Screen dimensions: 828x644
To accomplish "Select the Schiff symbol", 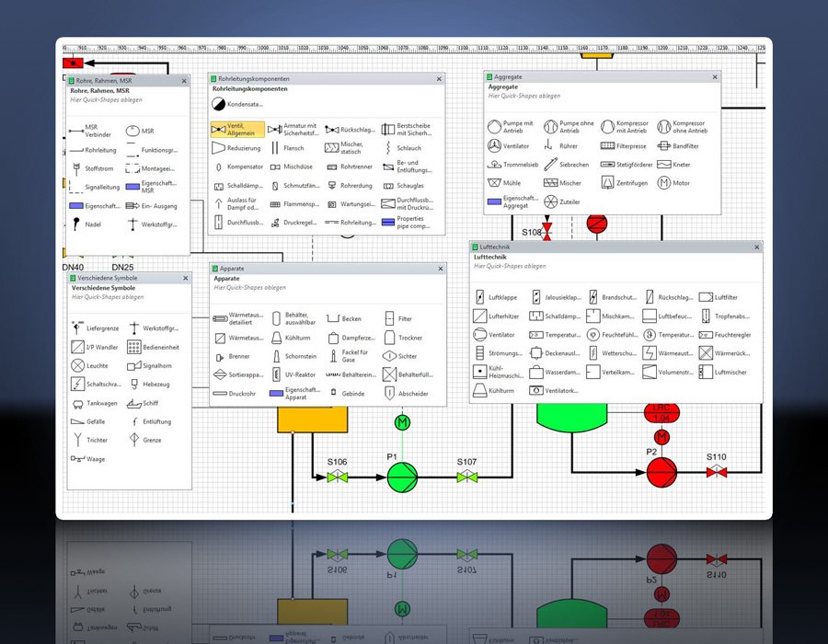I will pyautogui.click(x=143, y=403).
